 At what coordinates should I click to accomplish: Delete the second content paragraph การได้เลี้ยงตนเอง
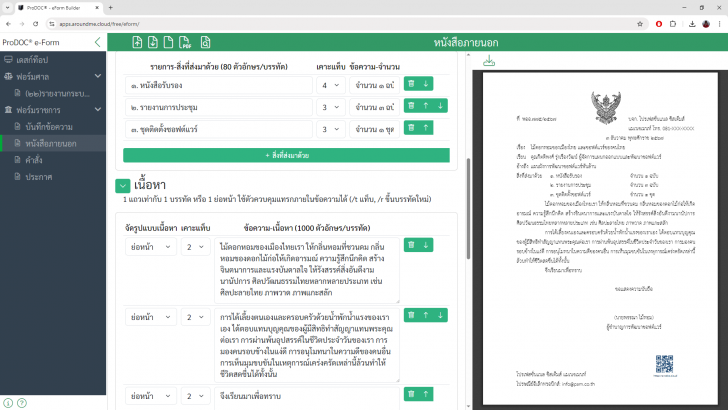point(411,315)
